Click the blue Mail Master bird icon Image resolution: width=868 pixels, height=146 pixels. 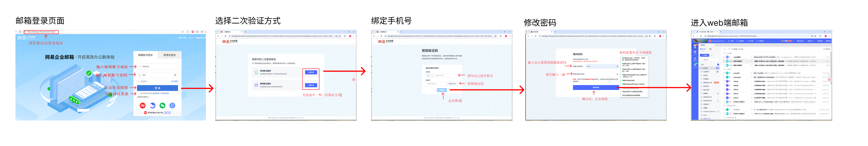pyautogui.click(x=153, y=106)
